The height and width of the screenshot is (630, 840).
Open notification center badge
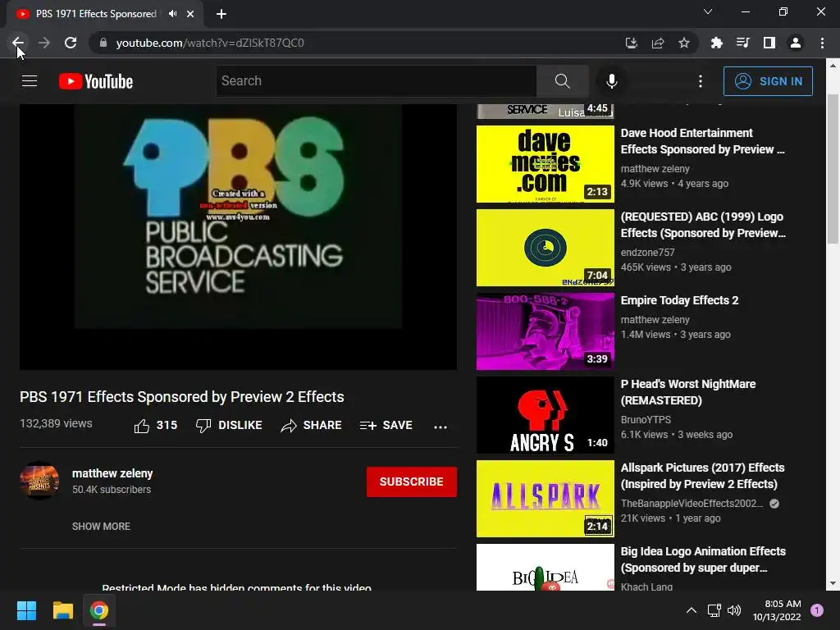tap(817, 610)
